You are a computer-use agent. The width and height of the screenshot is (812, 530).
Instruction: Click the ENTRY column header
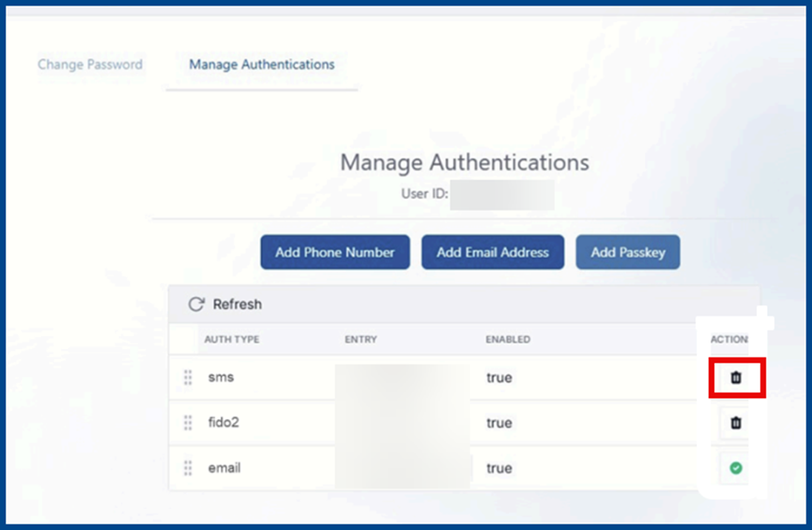point(361,339)
